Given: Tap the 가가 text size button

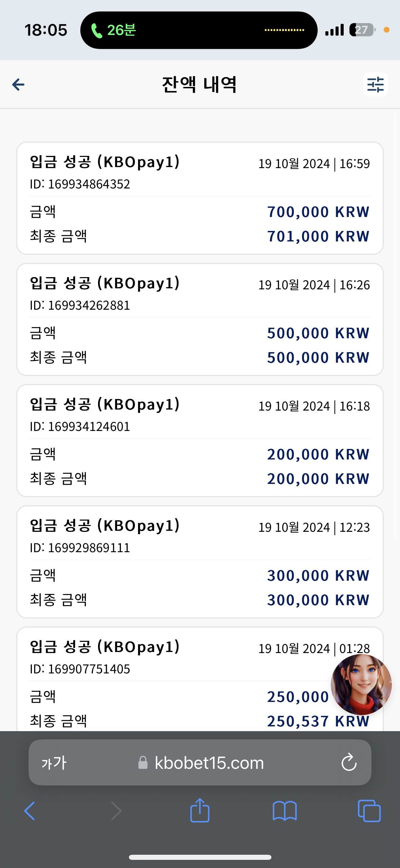Looking at the screenshot, I should 54,763.
